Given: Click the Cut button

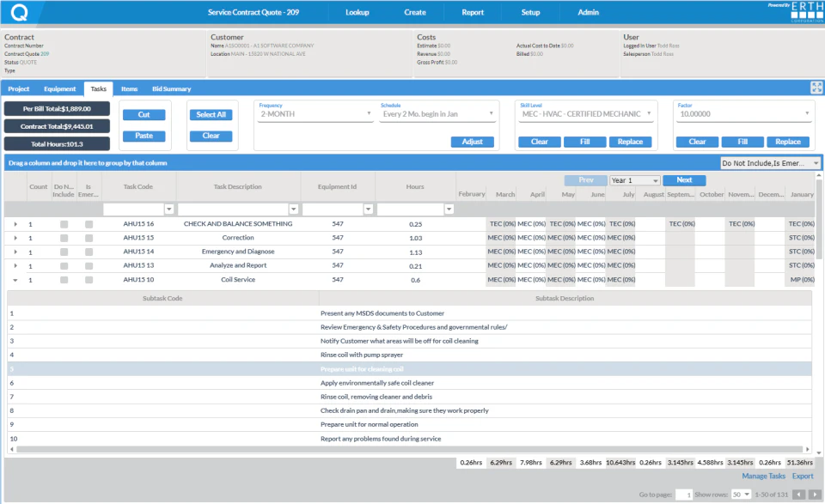Looking at the screenshot, I should pos(144,114).
